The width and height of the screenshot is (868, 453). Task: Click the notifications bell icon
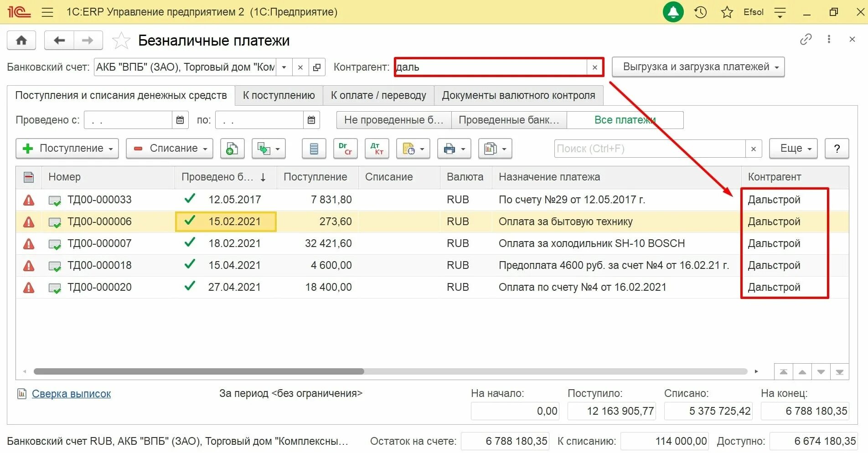[x=673, y=12]
